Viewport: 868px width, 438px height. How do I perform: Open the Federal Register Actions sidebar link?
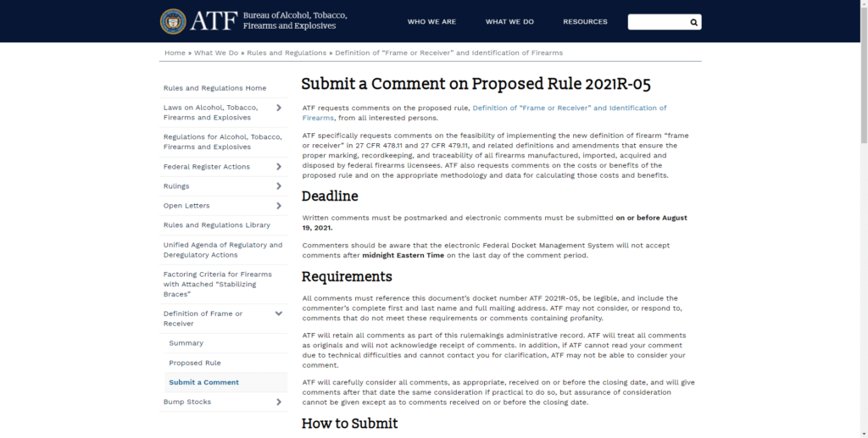coord(207,166)
